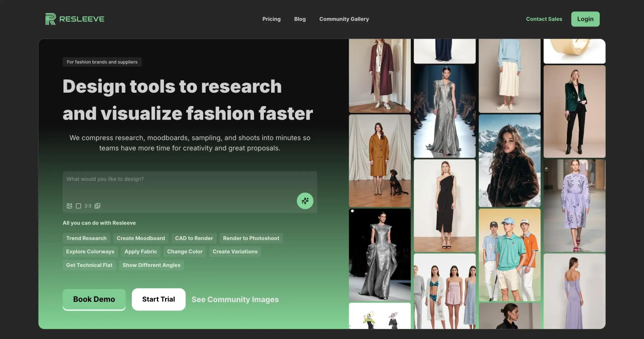Image resolution: width=644 pixels, height=339 pixels.
Task: Click the green sparkle generate icon
Action: (305, 201)
